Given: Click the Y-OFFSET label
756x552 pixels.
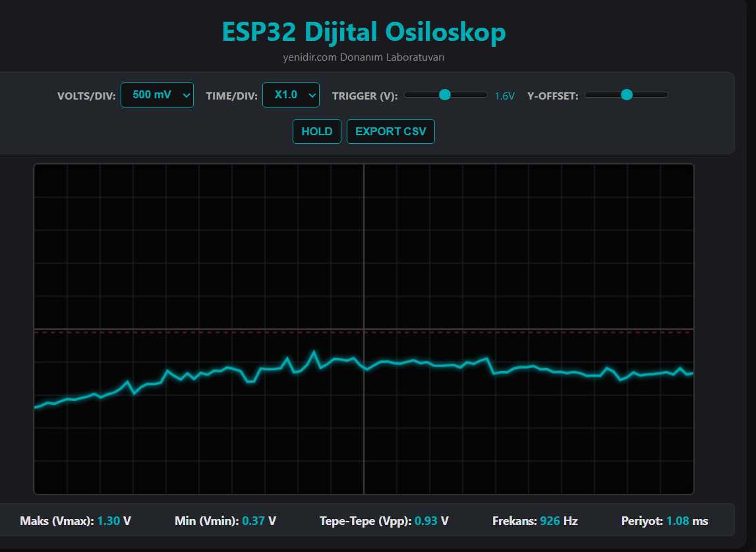Looking at the screenshot, I should coord(552,96).
